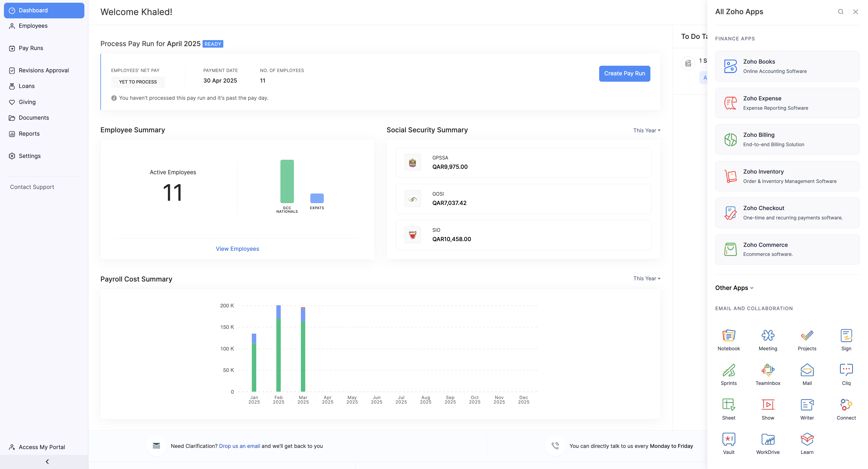This screenshot has width=868, height=469.
Task: Open Zoho TeamInbox app icon
Action: (768, 371)
